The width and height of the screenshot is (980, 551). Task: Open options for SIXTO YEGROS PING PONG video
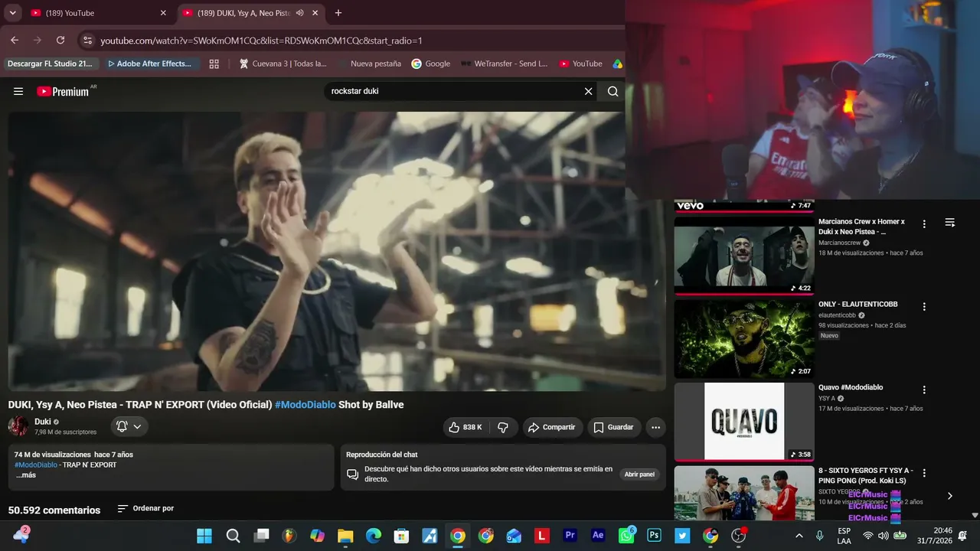[x=924, y=473]
